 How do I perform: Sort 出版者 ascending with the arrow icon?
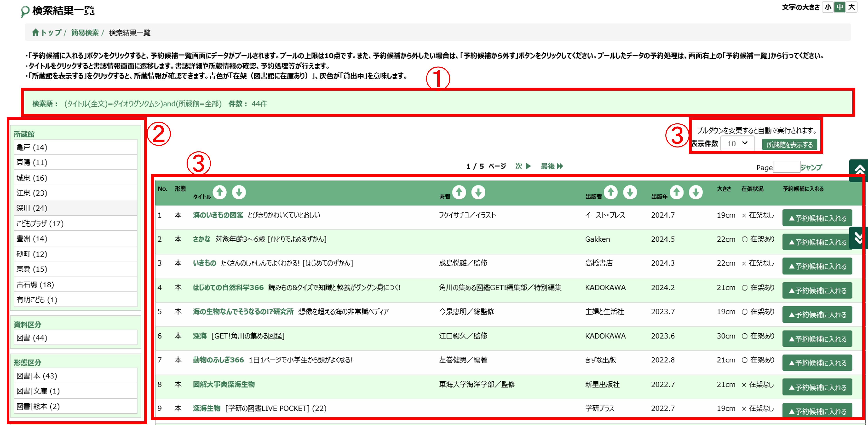point(611,192)
